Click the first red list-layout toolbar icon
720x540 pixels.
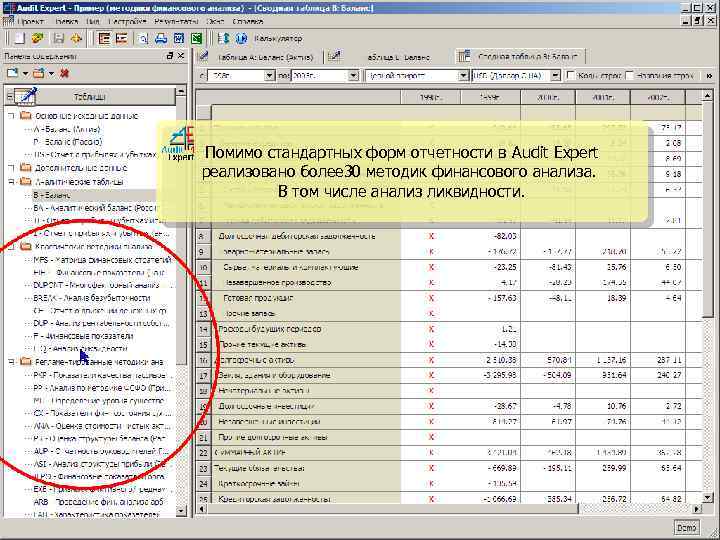click(x=105, y=39)
